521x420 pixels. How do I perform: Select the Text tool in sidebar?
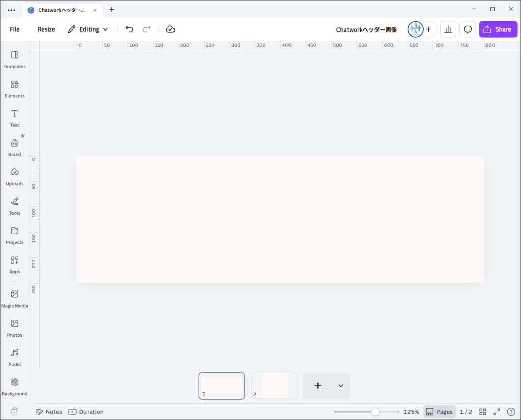[x=15, y=118]
